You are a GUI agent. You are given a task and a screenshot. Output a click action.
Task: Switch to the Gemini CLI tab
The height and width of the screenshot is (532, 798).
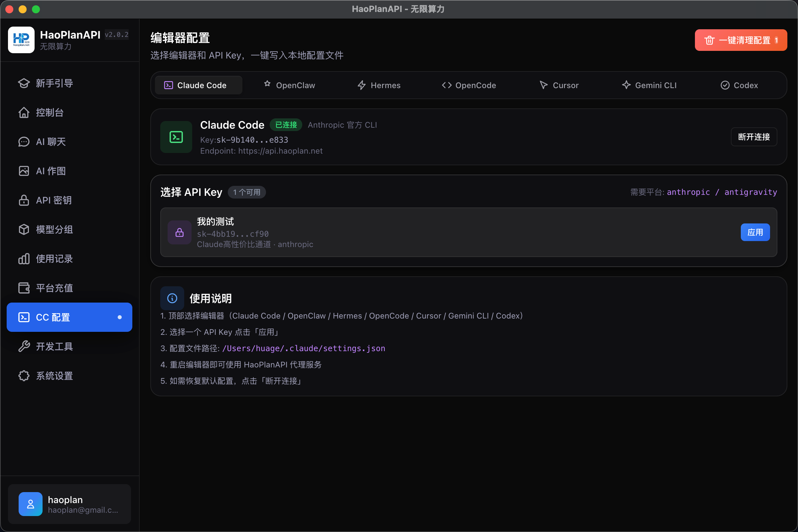point(649,85)
